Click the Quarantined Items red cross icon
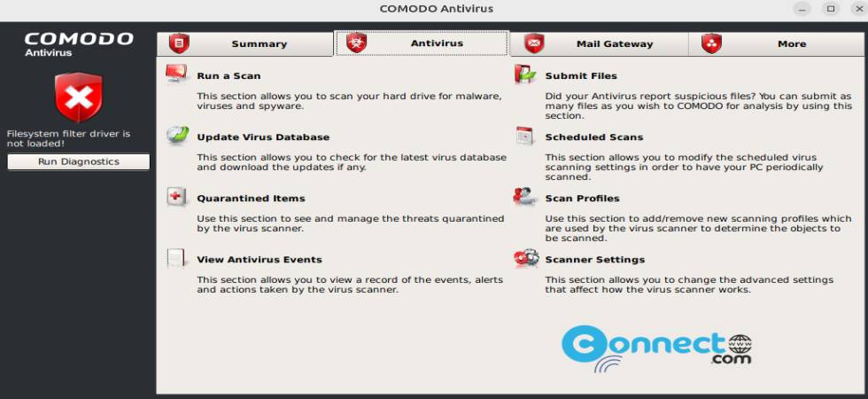The width and height of the screenshot is (868, 399). (x=176, y=197)
